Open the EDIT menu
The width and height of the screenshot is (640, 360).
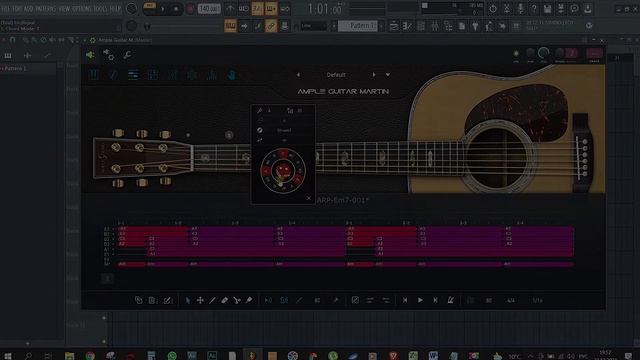click(x=16, y=8)
